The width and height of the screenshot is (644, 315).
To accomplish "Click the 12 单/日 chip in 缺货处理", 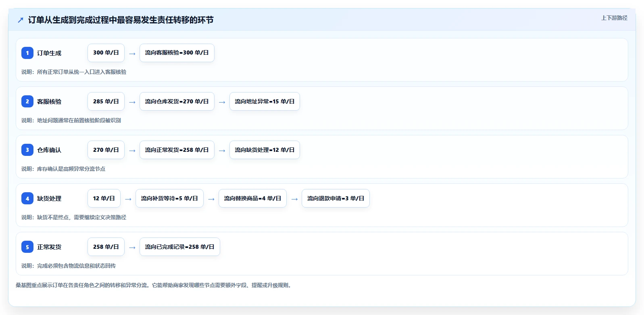I will pos(104,198).
